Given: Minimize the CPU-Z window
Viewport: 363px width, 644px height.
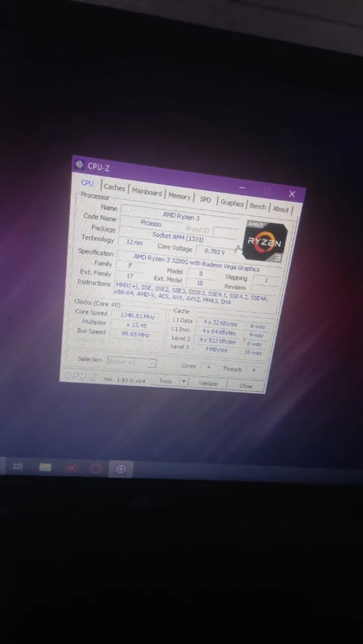Looking at the screenshot, I should (x=242, y=187).
